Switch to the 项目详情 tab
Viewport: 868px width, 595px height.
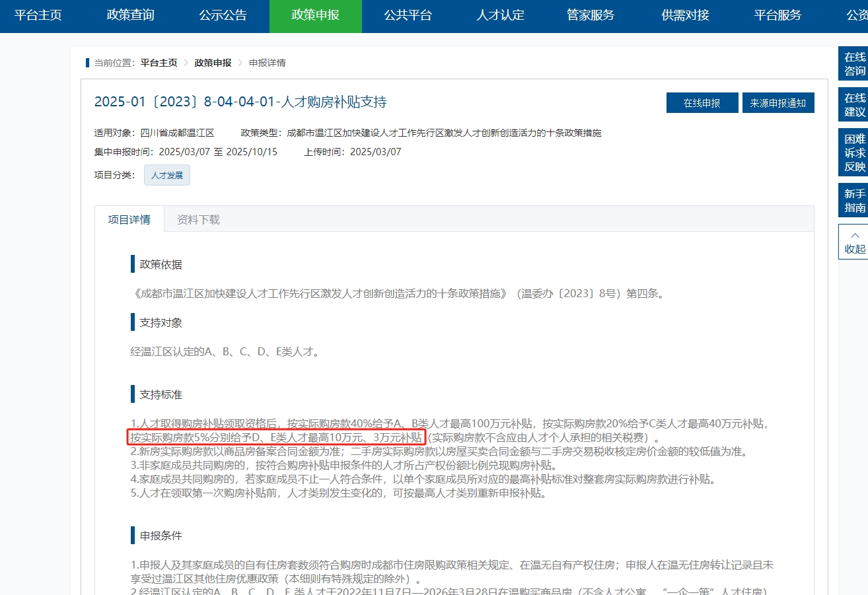(129, 219)
